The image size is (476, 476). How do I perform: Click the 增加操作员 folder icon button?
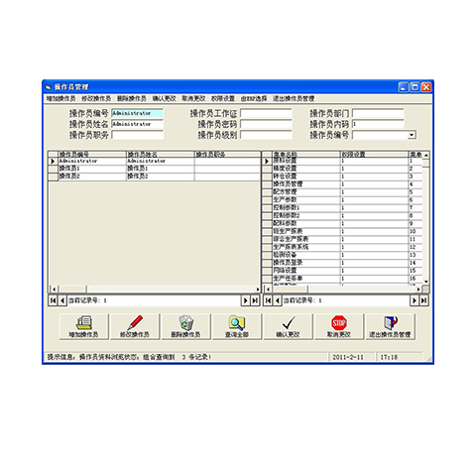pos(83,326)
